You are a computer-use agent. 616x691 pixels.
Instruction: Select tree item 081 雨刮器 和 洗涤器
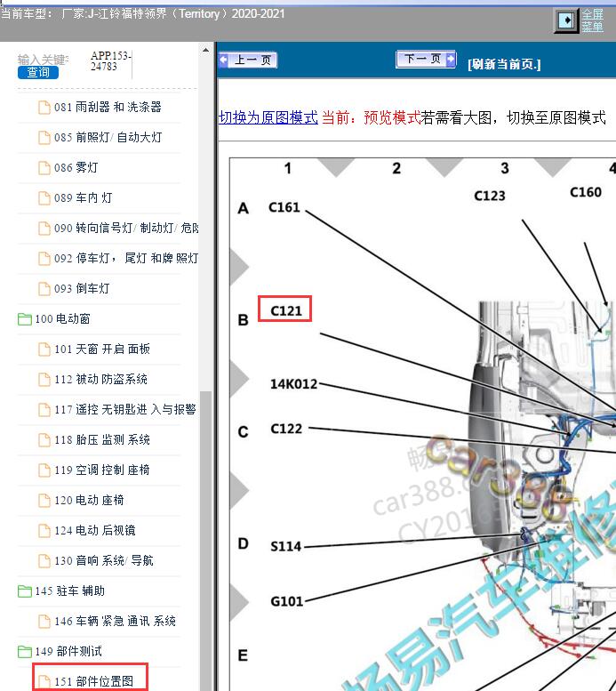tap(108, 107)
